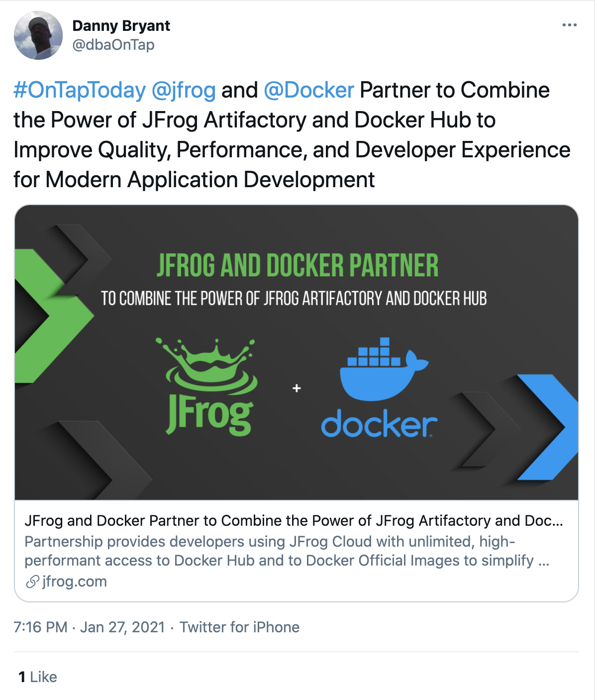This screenshot has width=597, height=700.
Task: Open the #OnTapToday hashtag
Action: 80,91
